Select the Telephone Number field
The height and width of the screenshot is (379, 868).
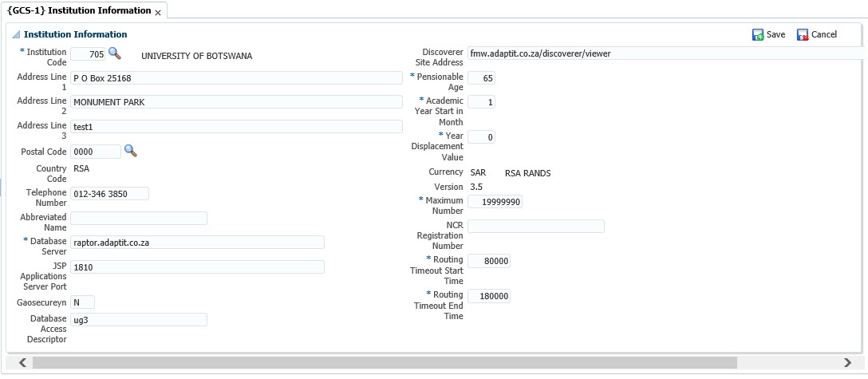[110, 194]
